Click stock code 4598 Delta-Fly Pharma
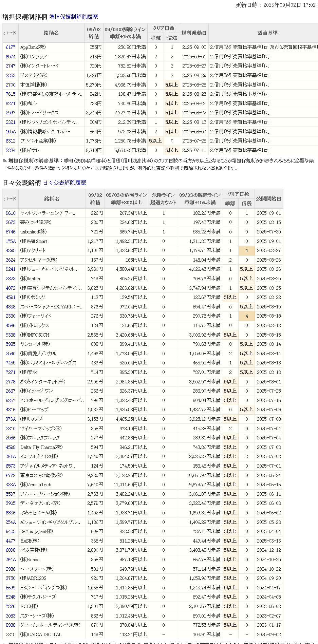 tap(11, 447)
